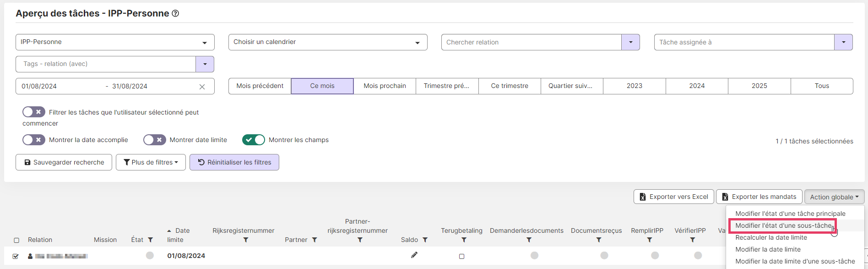Click the Rijksregisternummer column filter icon
The width and height of the screenshot is (868, 269).
coord(245,240)
